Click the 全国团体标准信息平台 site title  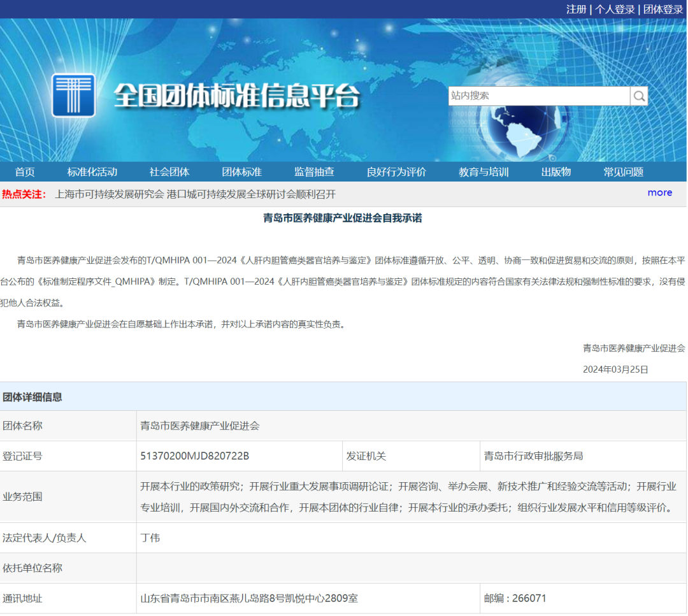pyautogui.click(x=237, y=96)
